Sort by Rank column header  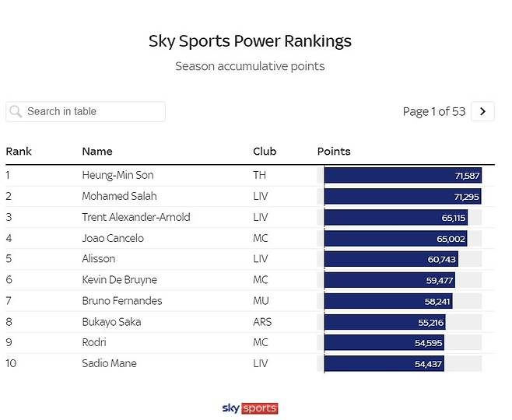pyautogui.click(x=19, y=151)
